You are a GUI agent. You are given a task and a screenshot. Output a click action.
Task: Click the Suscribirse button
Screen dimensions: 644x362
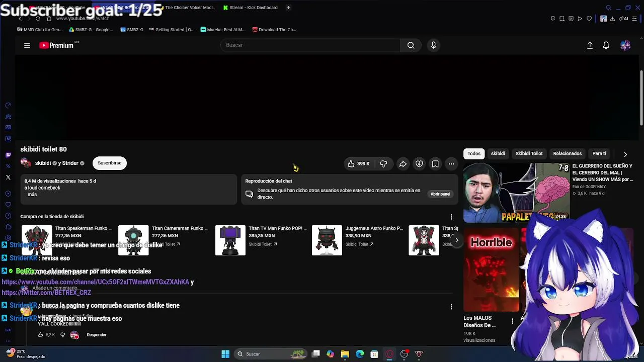[110, 163]
